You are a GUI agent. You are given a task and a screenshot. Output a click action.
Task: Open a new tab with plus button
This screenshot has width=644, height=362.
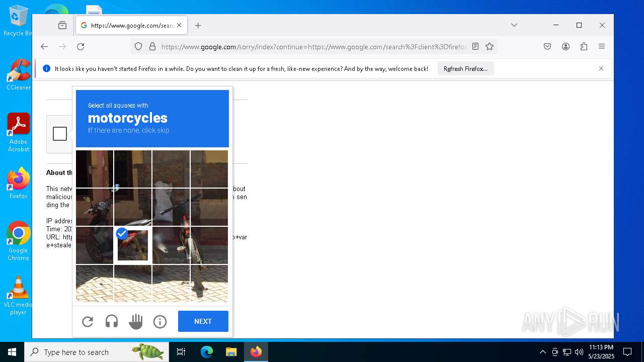(x=198, y=25)
